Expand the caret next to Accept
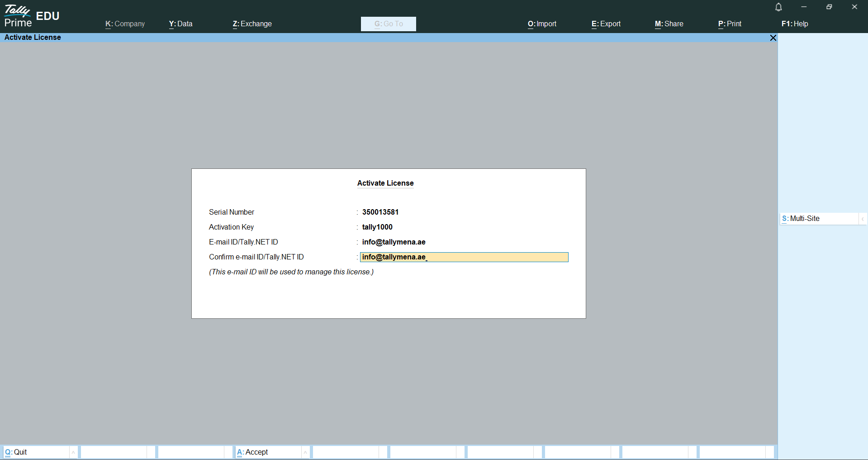The height and width of the screenshot is (460, 868). pyautogui.click(x=305, y=452)
